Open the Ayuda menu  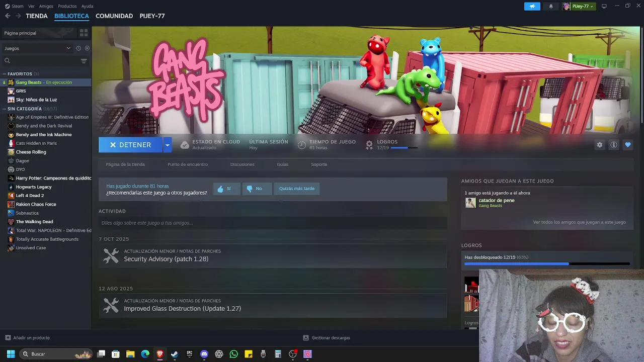[x=87, y=6]
